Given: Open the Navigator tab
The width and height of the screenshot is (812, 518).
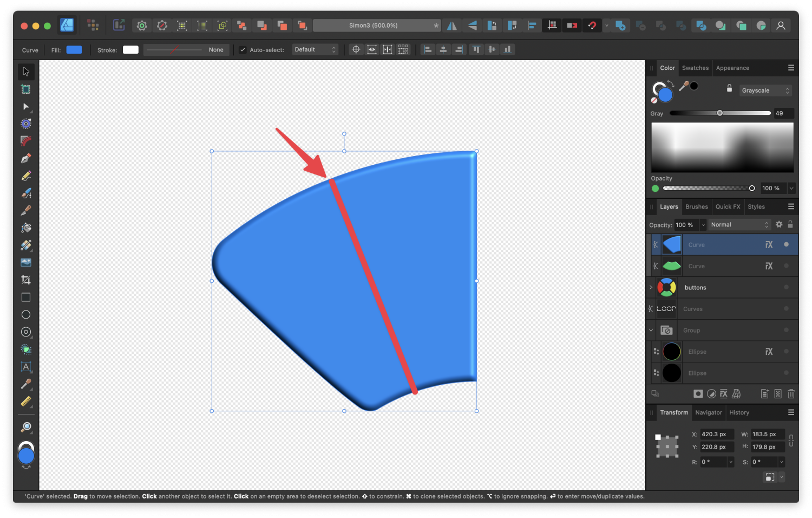Looking at the screenshot, I should [708, 413].
